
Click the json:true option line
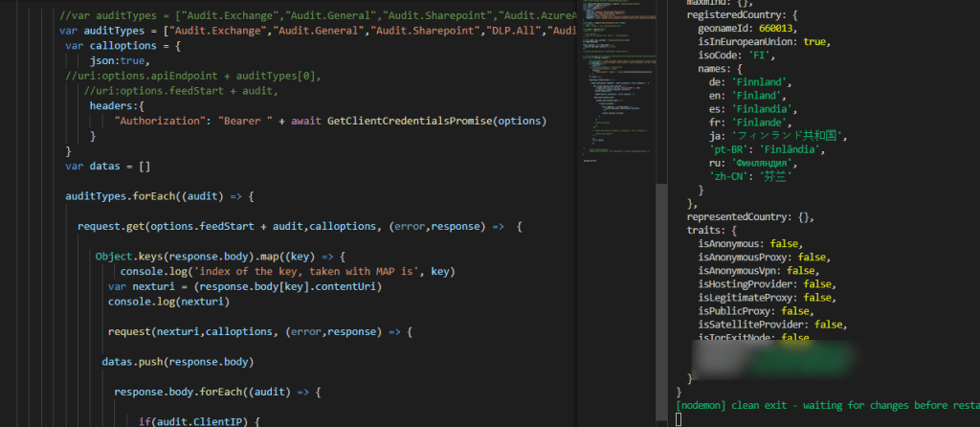tap(109, 60)
